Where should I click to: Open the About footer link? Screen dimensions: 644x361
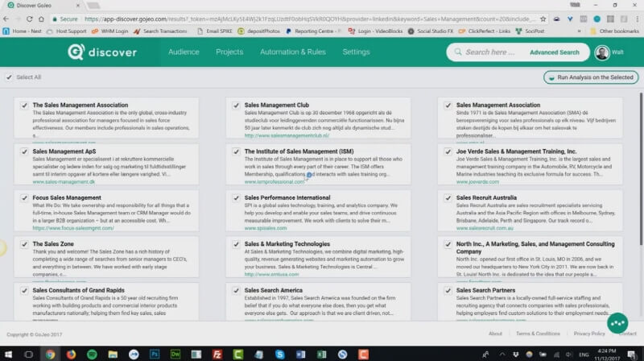pyautogui.click(x=495, y=334)
